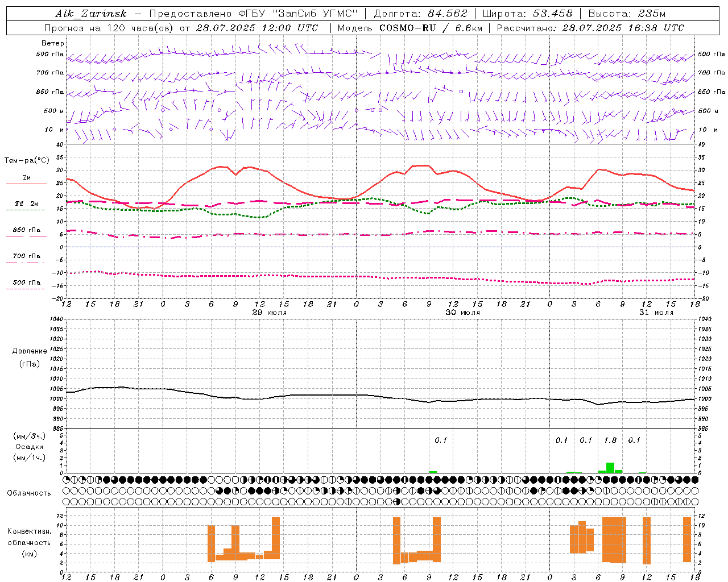Click the (мм/1ч.) precipitation unit label
The height and width of the screenshot is (582, 728).
(x=30, y=458)
